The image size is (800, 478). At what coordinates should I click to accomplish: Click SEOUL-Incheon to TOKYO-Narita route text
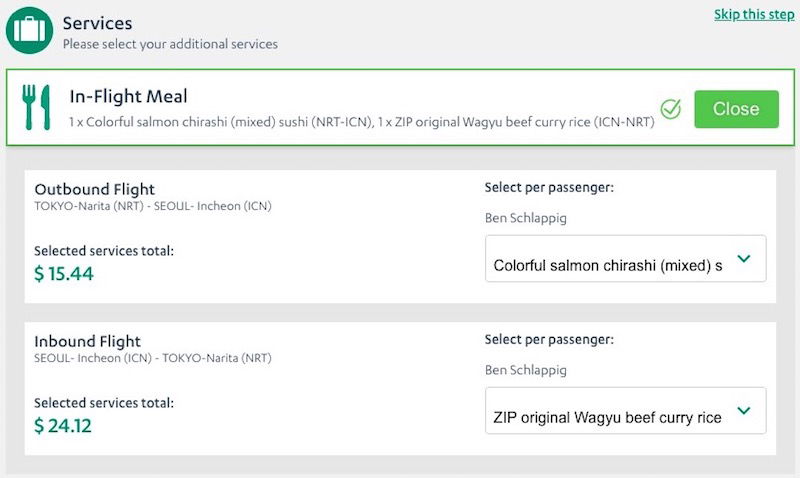coord(153,358)
